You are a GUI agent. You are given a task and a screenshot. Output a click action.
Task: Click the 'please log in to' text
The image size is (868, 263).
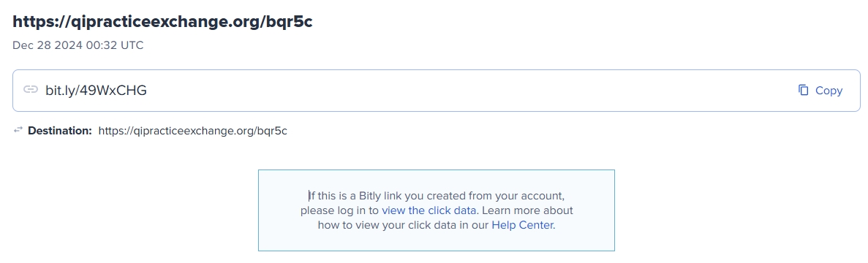click(x=340, y=210)
